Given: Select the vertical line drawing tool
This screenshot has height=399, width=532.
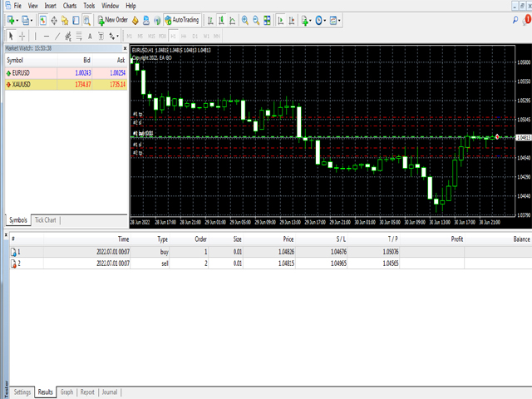Looking at the screenshot, I should 35,36.
